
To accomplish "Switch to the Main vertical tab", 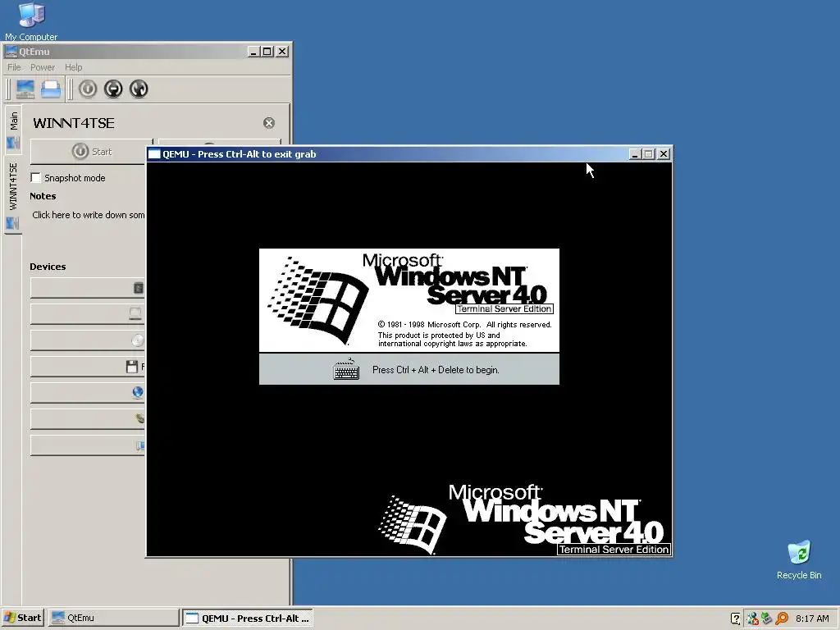I will 13,129.
